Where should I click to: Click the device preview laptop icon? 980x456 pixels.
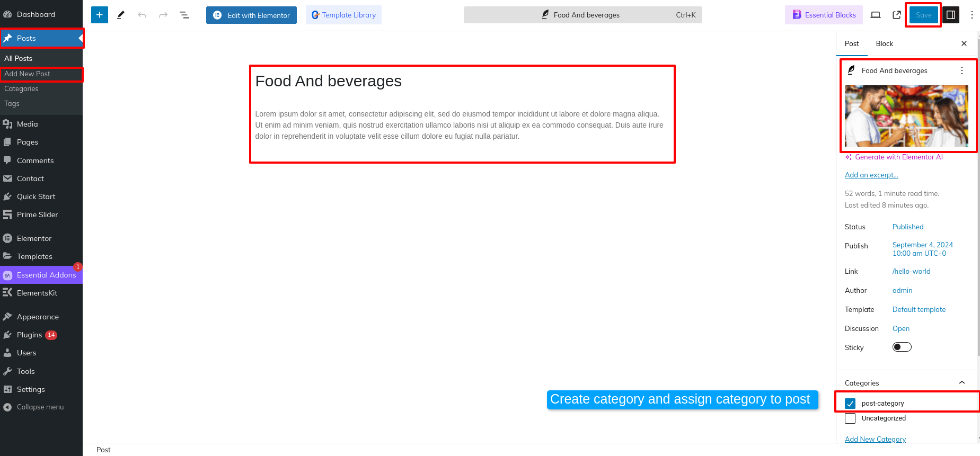pos(876,15)
